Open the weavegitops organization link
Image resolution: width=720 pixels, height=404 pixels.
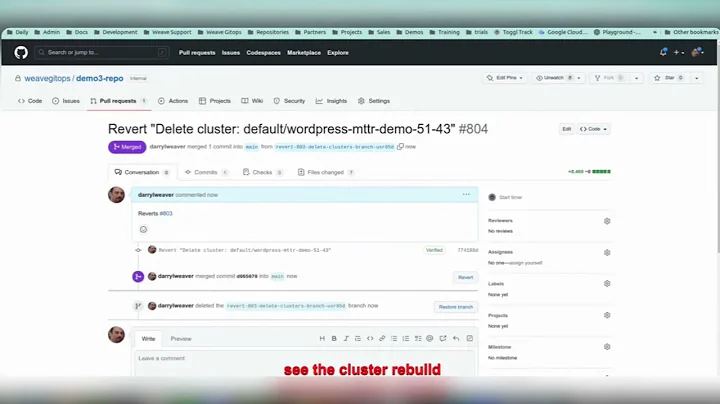click(x=47, y=79)
